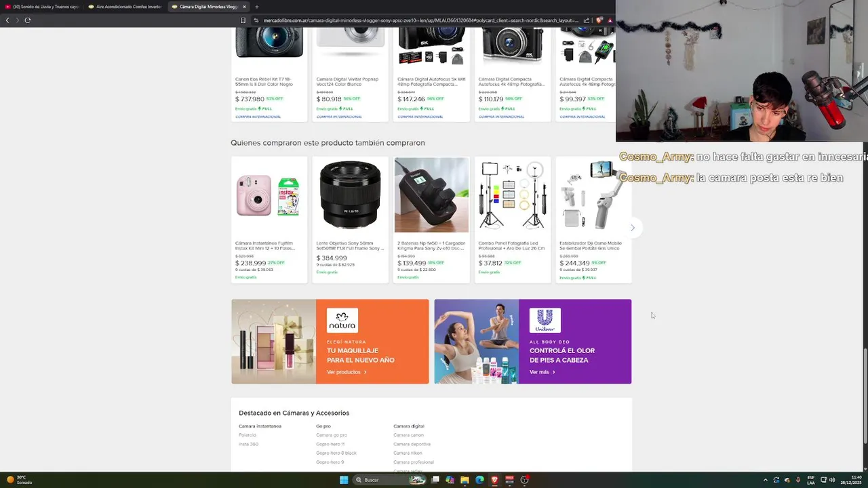
Task: View the ring light combo kit thumbnail
Action: coord(512,195)
